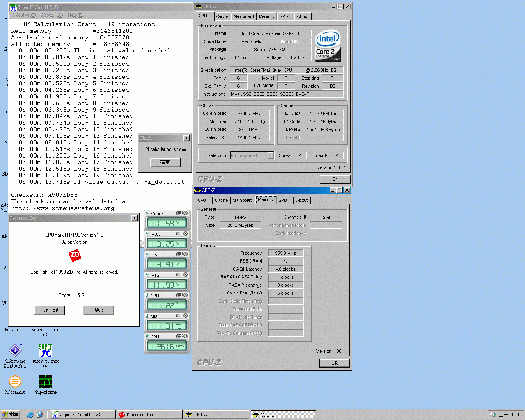The height and width of the screenshot is (420, 525).
Task: Click the Core Speed value 3700.2 MHz
Action: tap(249, 114)
